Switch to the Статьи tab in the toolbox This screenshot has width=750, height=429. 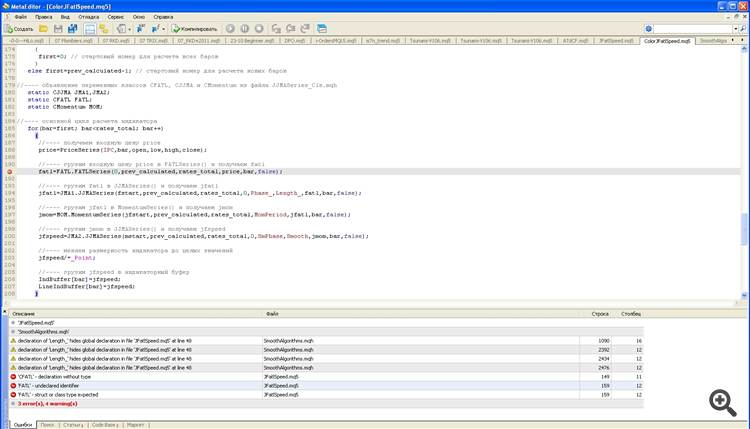coord(73,425)
